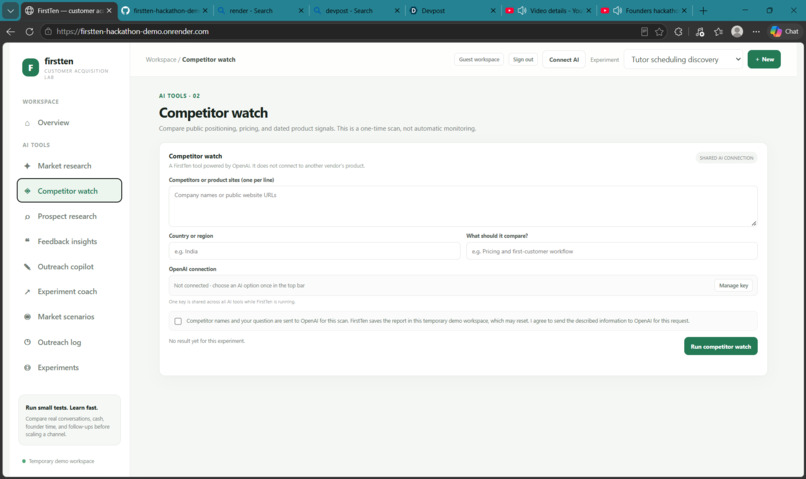Go back with the browser back arrow

click(x=11, y=31)
